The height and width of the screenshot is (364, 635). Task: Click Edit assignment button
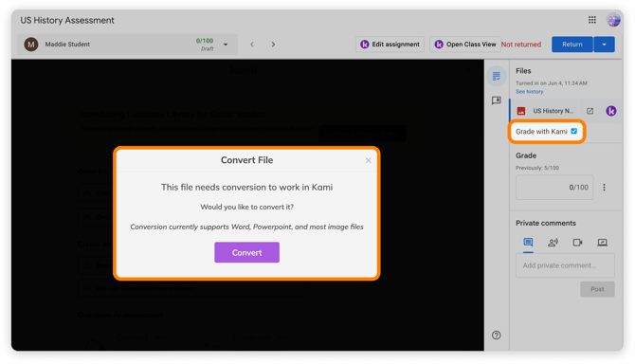(x=390, y=45)
